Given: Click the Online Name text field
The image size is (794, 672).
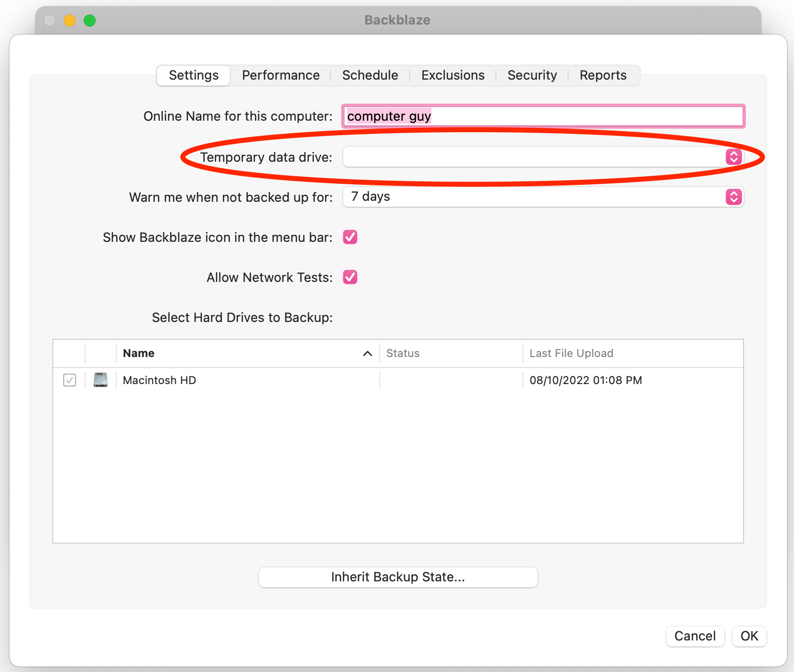Looking at the screenshot, I should point(544,116).
